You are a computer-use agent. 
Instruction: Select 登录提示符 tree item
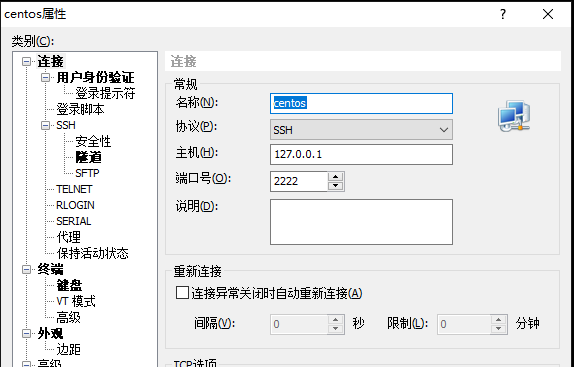[105, 93]
